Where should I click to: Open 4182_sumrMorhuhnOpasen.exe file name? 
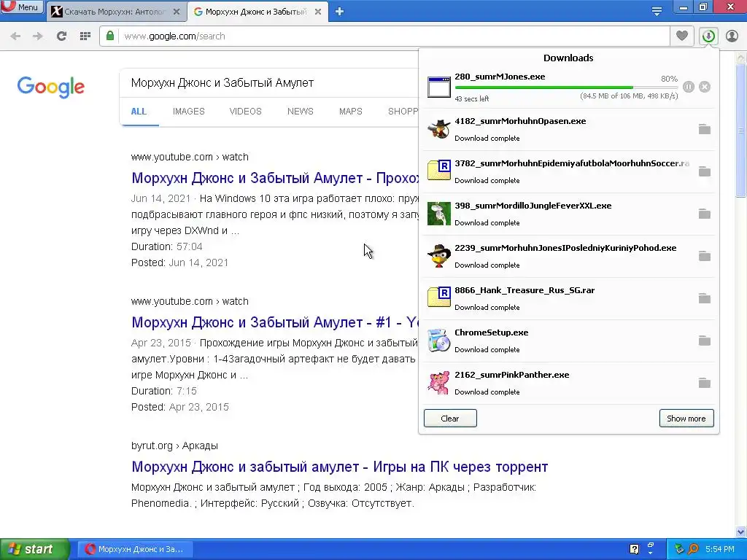(520, 121)
